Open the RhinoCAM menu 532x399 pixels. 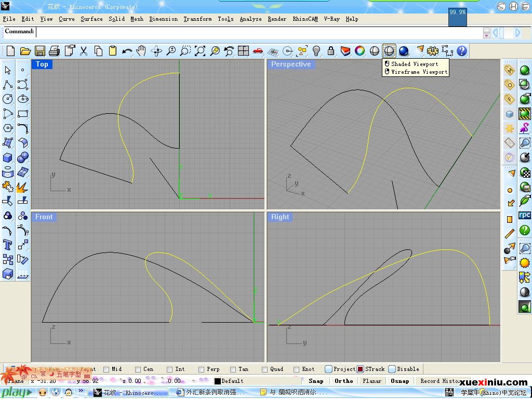tap(305, 19)
